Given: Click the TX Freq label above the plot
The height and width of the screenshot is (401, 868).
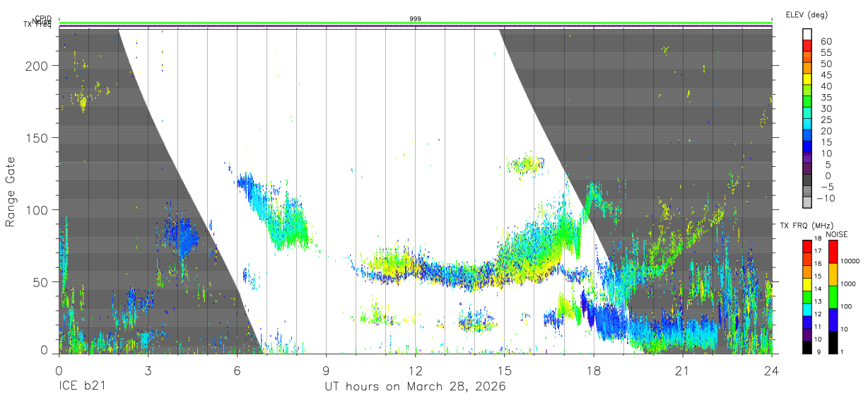Looking at the screenshot, I should (x=37, y=25).
